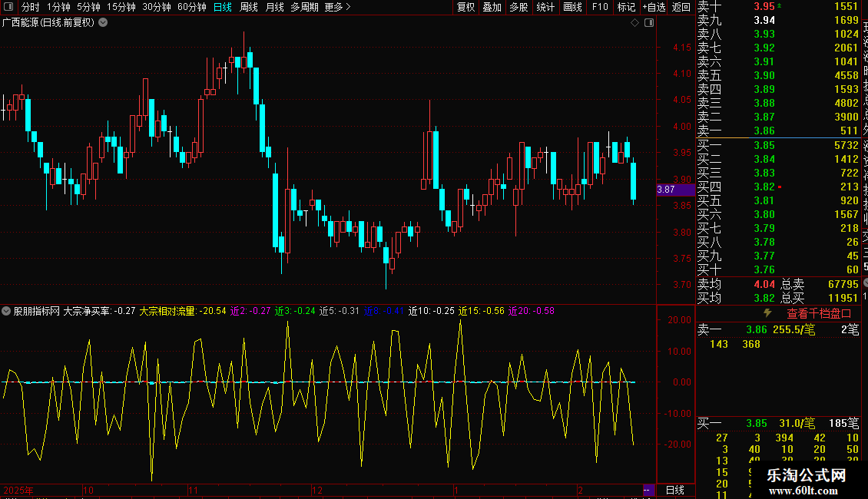Viewport: 868px width, 499px height.
Task: Click the 标记 mark button
Action: [626, 7]
